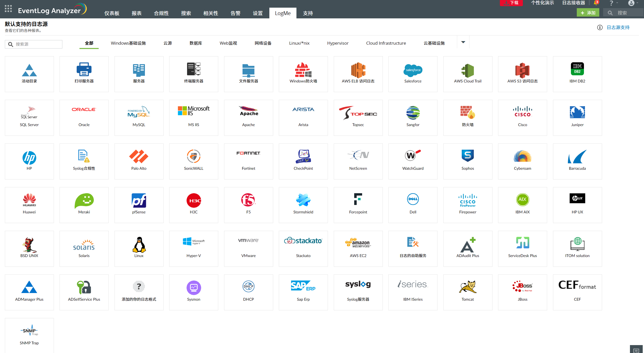Open the VMware logo

(248, 240)
